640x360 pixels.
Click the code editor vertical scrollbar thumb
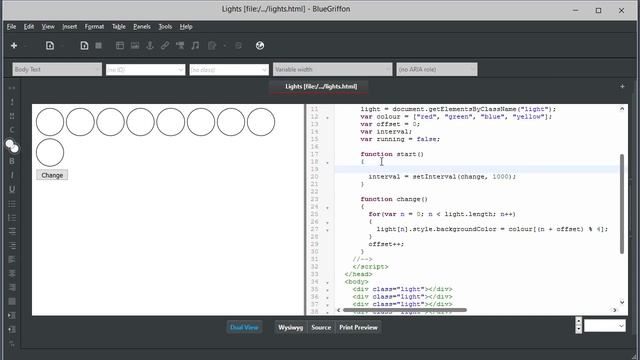point(622,204)
